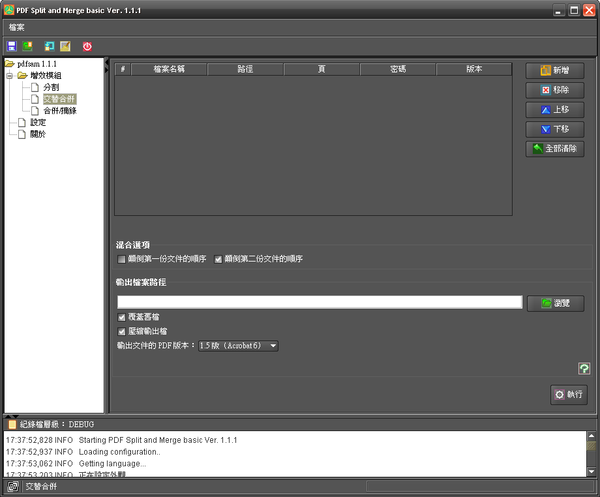This screenshot has height=497, width=600.
Task: Click the 移除 remove button
Action: click(x=555, y=90)
